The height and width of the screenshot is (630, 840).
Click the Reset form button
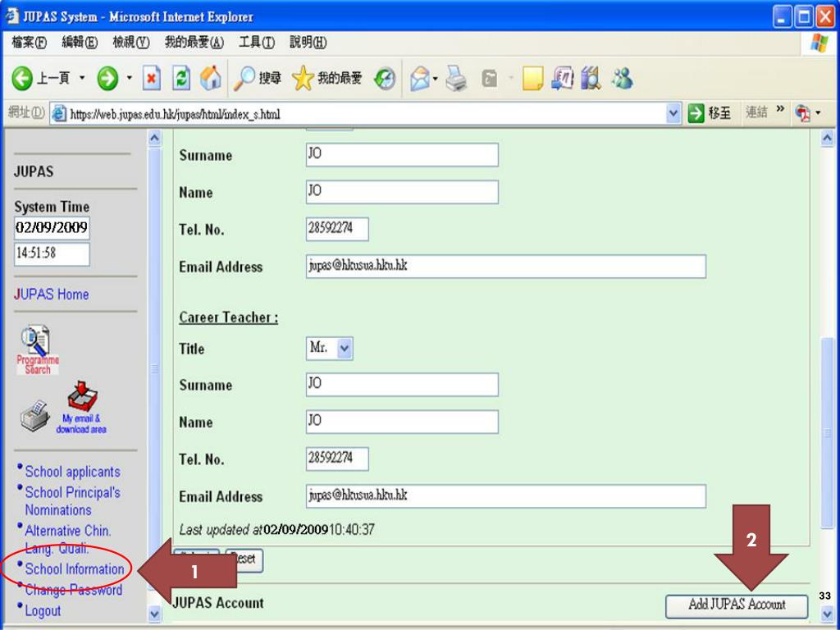[x=244, y=559]
